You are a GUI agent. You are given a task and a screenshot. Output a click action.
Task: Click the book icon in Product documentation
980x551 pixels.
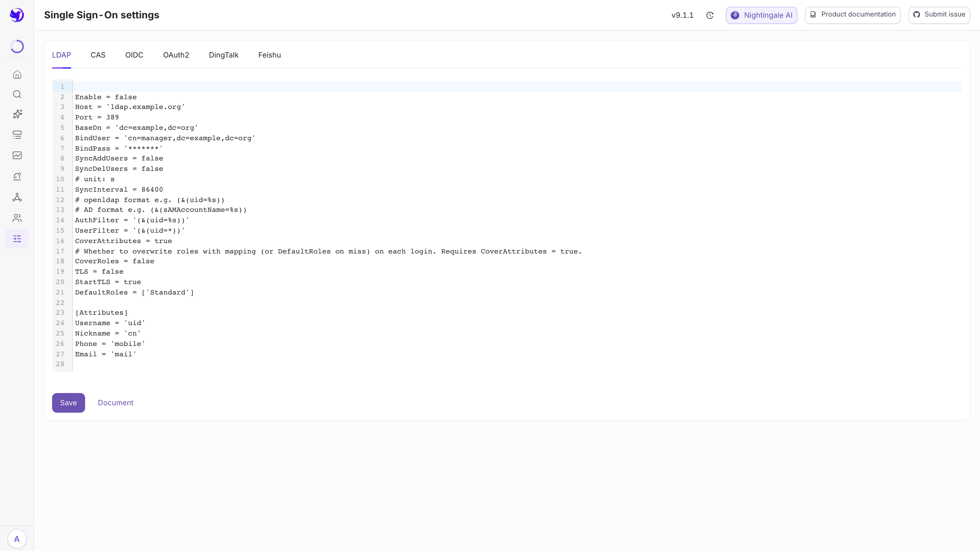point(813,14)
